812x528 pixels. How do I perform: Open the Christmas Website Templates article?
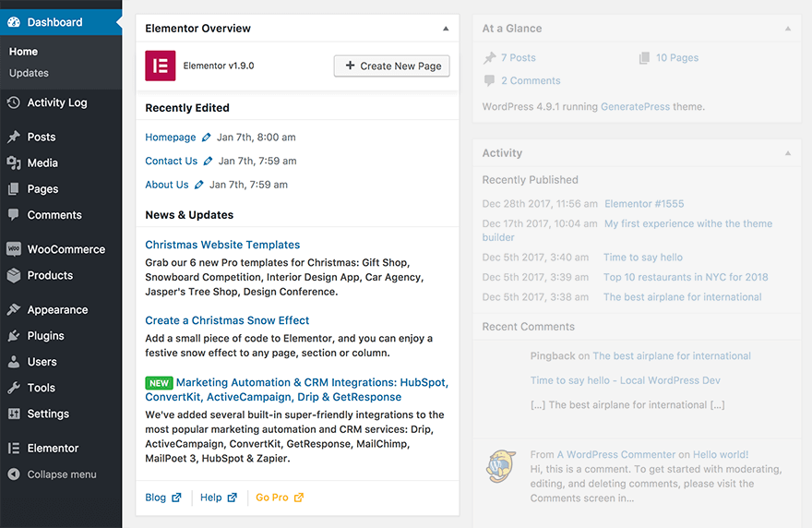pyautogui.click(x=222, y=245)
